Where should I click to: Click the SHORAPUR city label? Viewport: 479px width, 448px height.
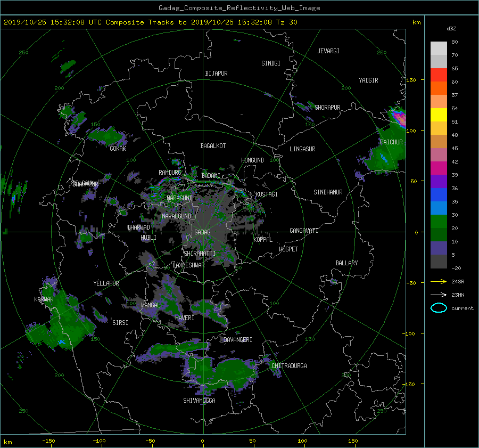327,108
